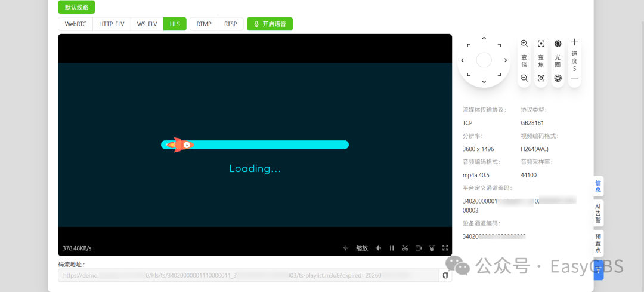
Task: Switch to the RTSP stream protocol
Action: (x=230, y=24)
